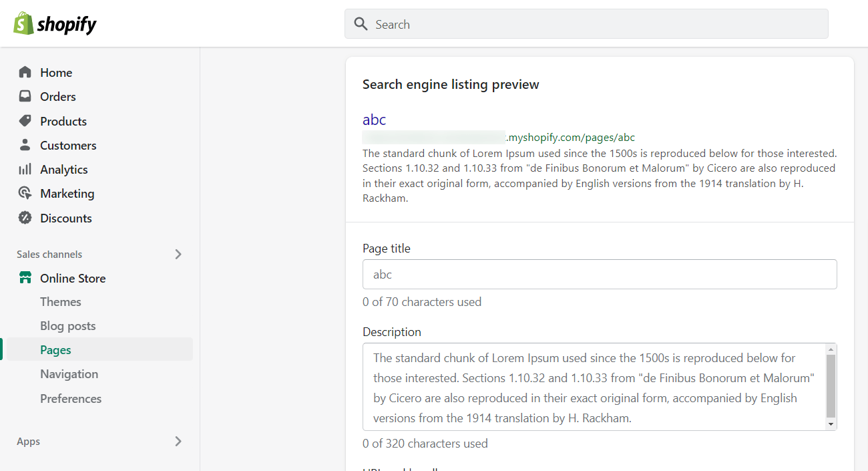Click the Products tag icon

point(25,121)
